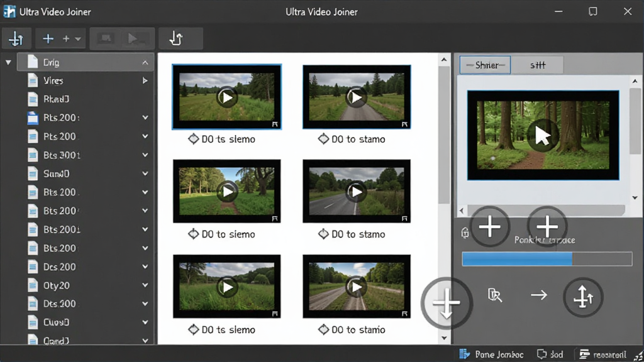The width and height of the screenshot is (644, 362).
Task: Click the small plus icon in toolbar
Action: (x=65, y=39)
